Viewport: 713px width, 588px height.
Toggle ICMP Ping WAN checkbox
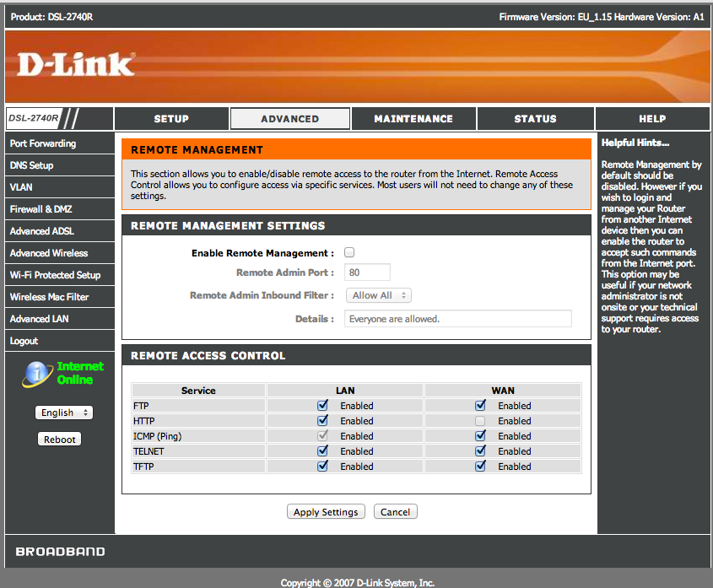point(480,435)
